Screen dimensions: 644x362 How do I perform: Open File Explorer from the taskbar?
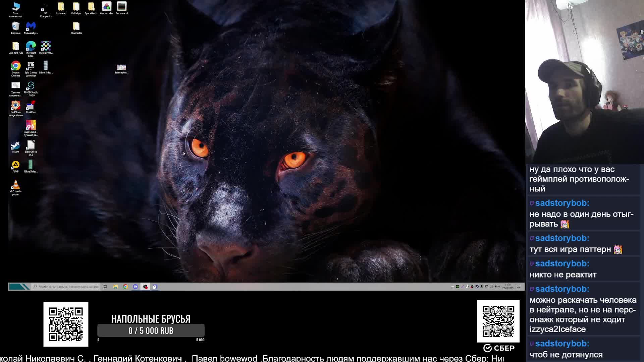click(x=115, y=287)
